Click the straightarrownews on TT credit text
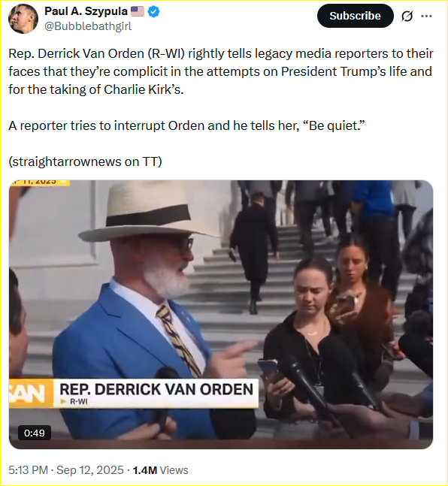448x486 pixels. coord(85,161)
